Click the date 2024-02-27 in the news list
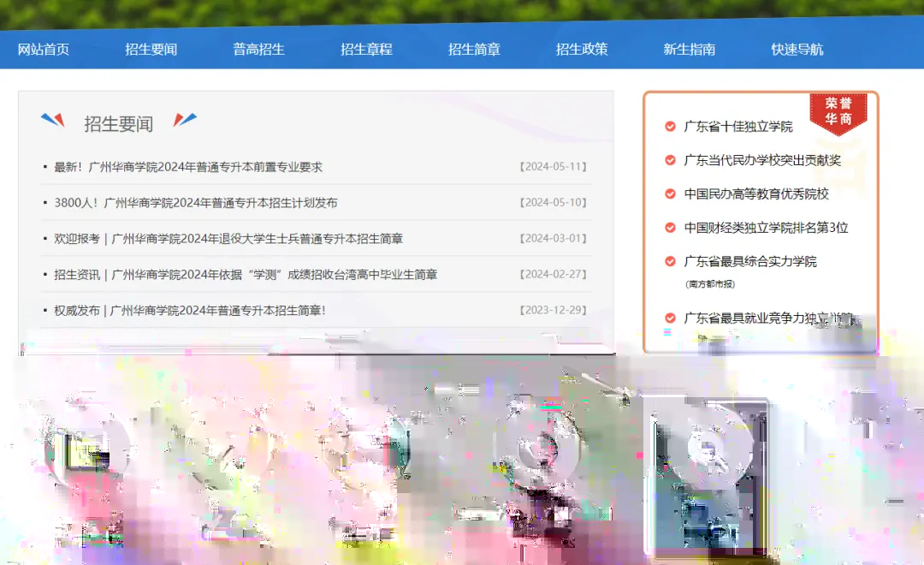 554,275
